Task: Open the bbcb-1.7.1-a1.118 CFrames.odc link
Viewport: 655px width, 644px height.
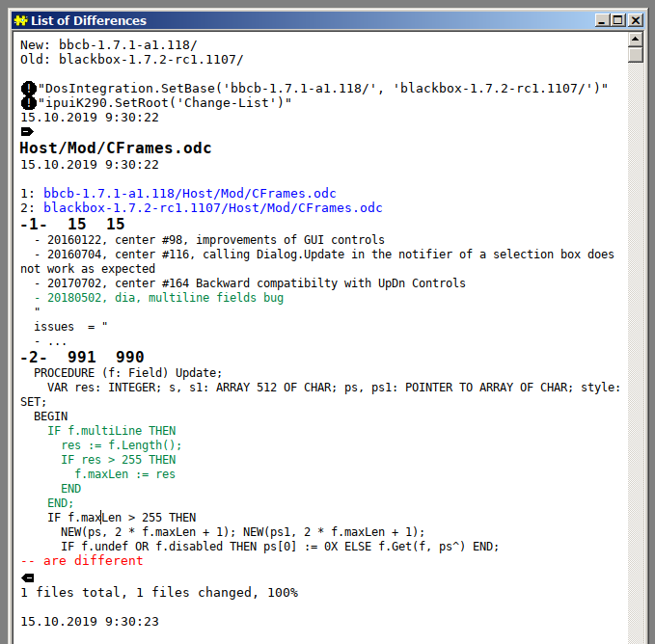Action: tap(189, 194)
